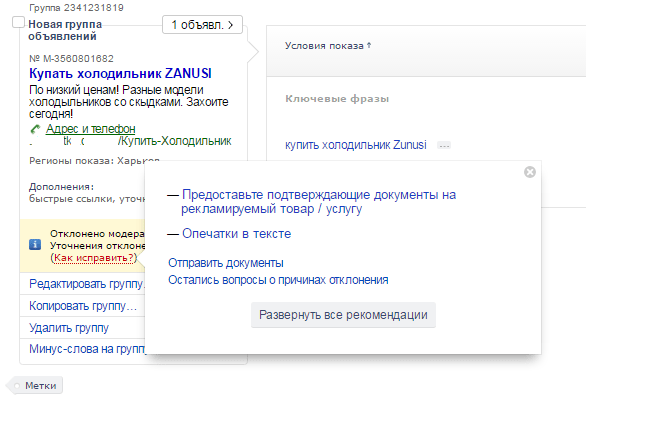Open the Адрес и телефон link
The width and height of the screenshot is (652, 422).
point(90,129)
